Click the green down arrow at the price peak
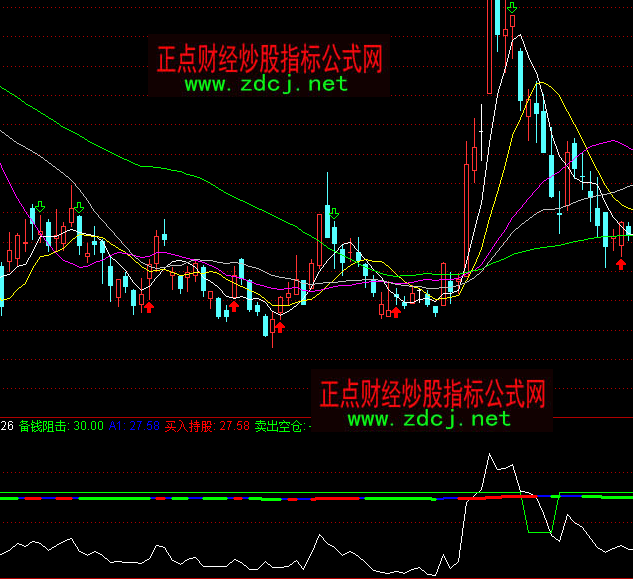This screenshot has height=579, width=633. (x=512, y=10)
